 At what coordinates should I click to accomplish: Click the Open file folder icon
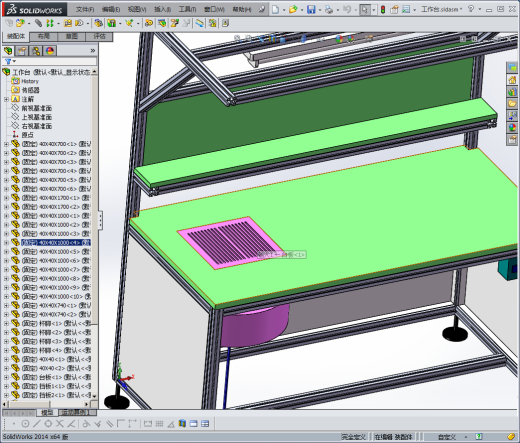click(x=293, y=9)
